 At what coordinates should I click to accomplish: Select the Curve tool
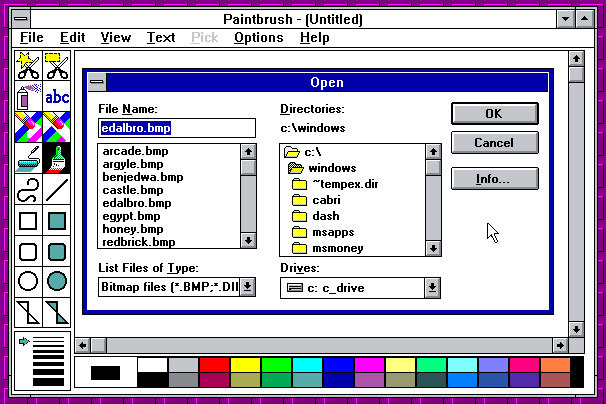pos(29,189)
